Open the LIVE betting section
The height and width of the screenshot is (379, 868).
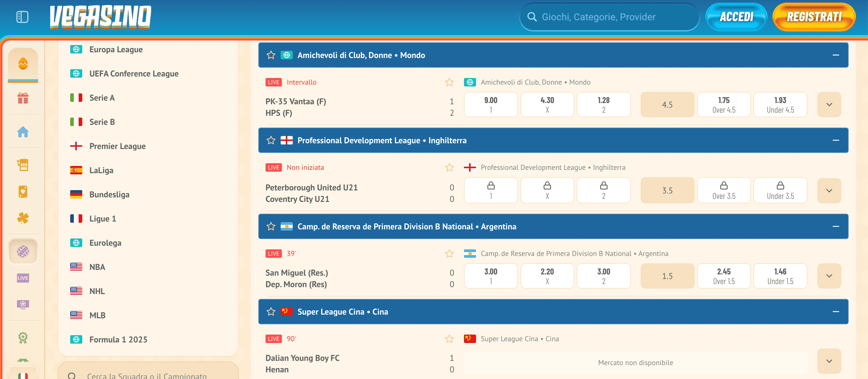(23, 278)
